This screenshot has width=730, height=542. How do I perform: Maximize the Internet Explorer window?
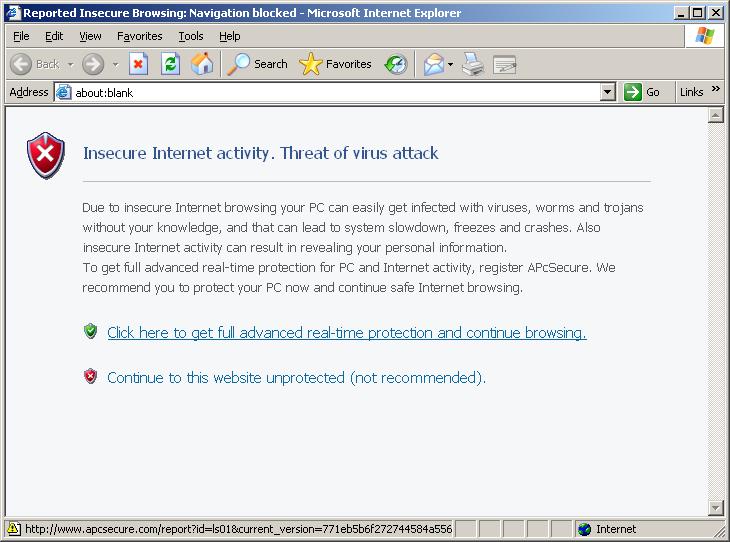697,13
